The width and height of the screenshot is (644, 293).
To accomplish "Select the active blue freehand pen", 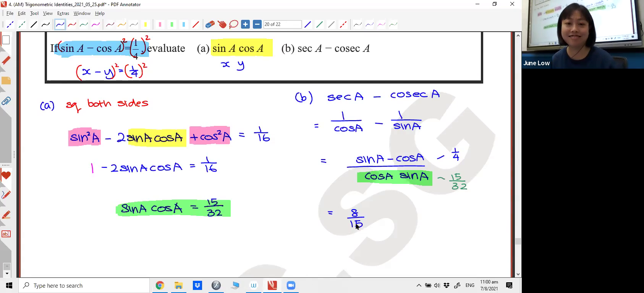I will pyautogui.click(x=60, y=25).
